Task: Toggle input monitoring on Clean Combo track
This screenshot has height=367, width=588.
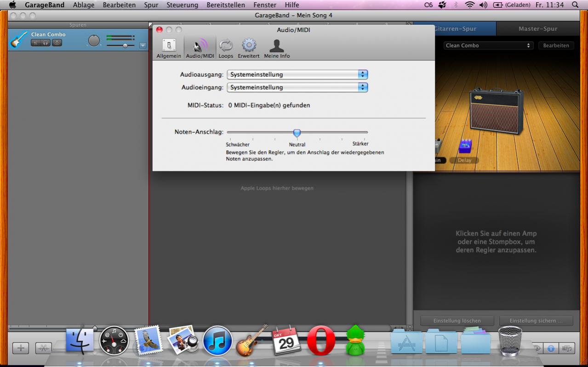Action: tap(57, 43)
